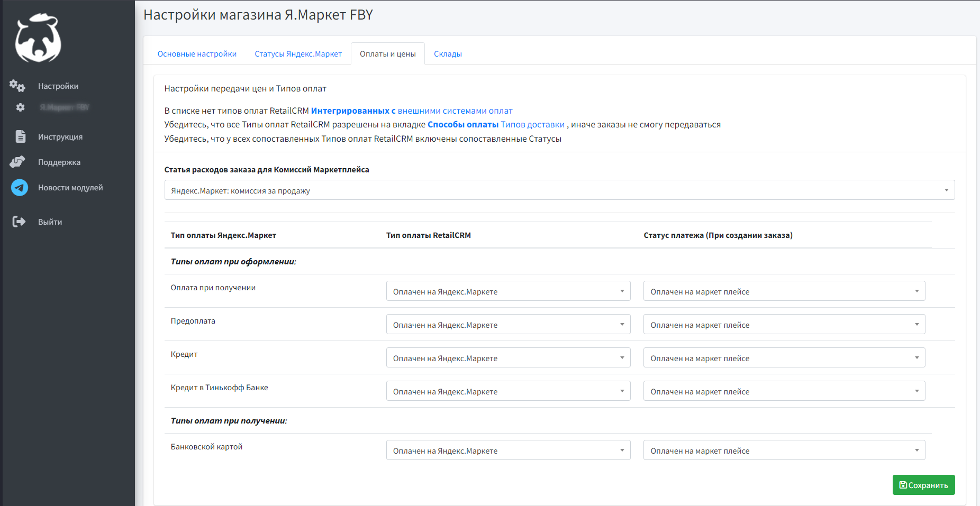Open RetailCRM payment type dropdown for Оплата при получении
Image resolution: width=980 pixels, height=506 pixels.
click(x=508, y=291)
